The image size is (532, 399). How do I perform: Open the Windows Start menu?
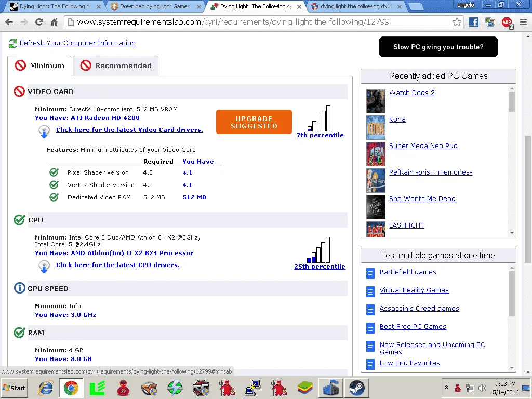point(14,388)
